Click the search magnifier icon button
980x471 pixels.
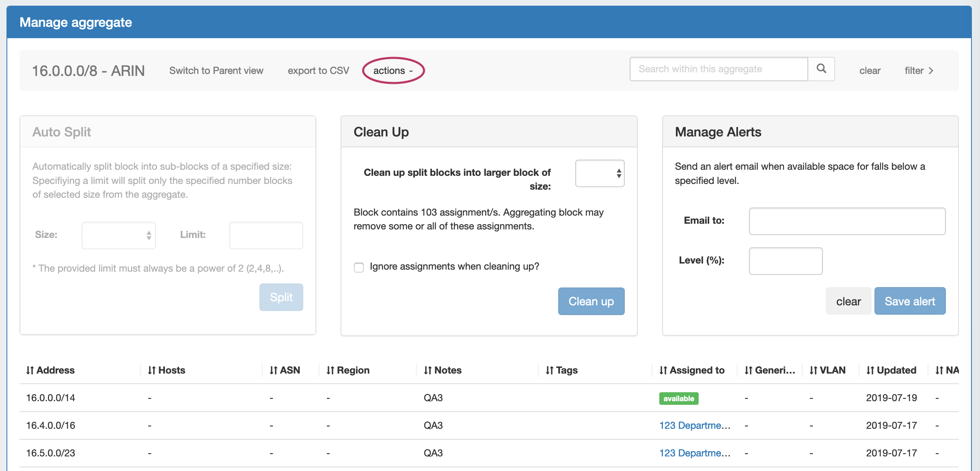click(821, 69)
